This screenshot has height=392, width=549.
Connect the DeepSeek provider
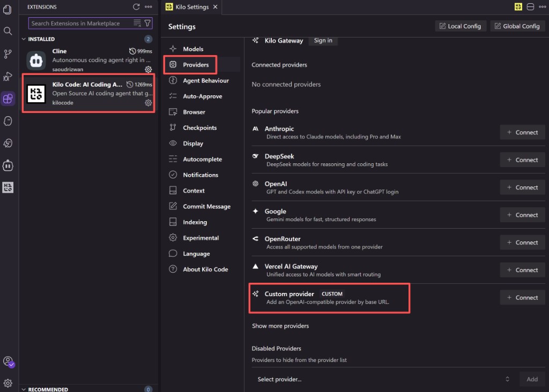pos(522,160)
